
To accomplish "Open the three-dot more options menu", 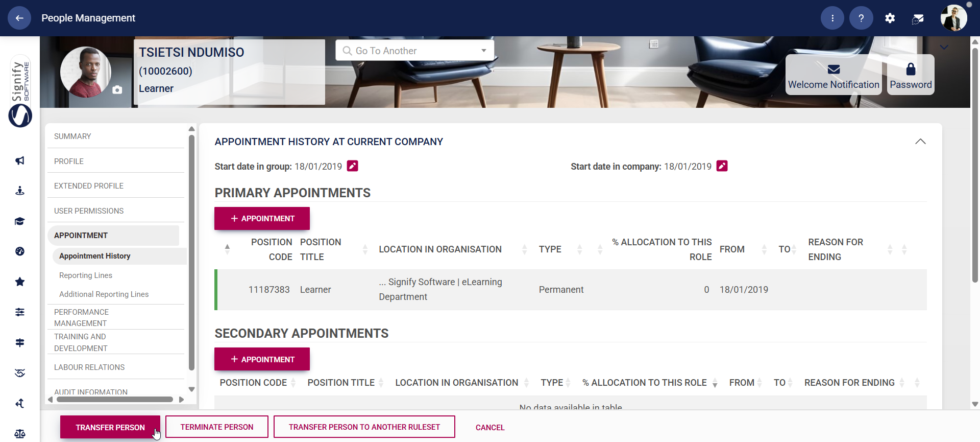I will [832, 18].
